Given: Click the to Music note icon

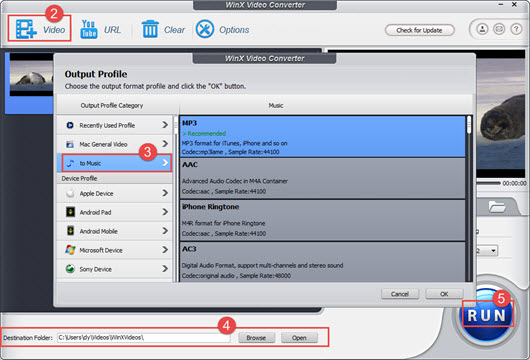Looking at the screenshot, I should 70,163.
